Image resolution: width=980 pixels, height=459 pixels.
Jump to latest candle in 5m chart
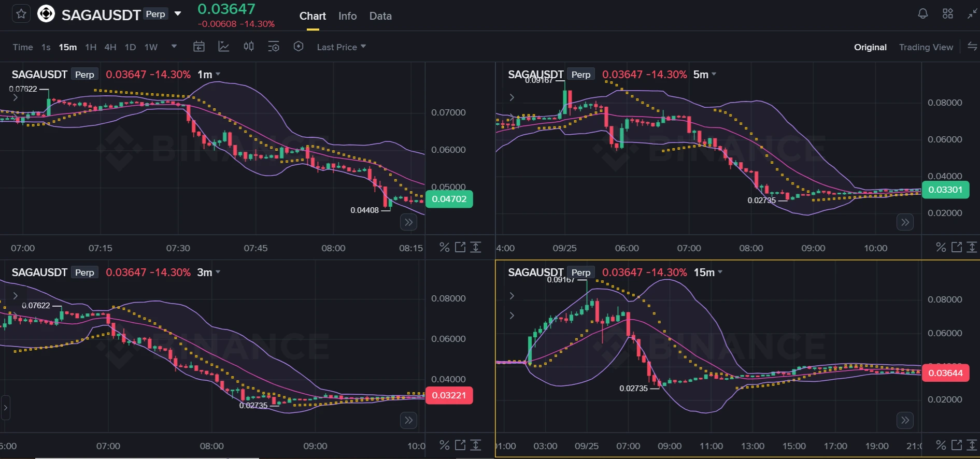905,222
